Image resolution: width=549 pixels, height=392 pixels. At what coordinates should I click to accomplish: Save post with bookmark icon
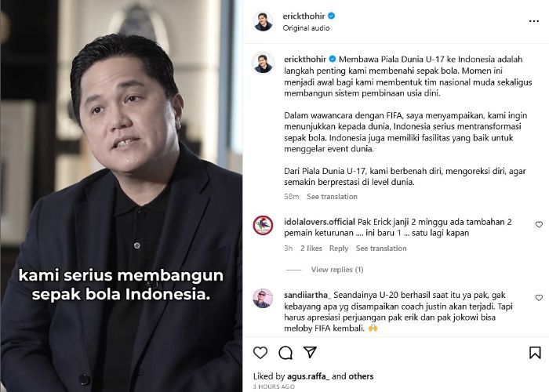pos(535,353)
